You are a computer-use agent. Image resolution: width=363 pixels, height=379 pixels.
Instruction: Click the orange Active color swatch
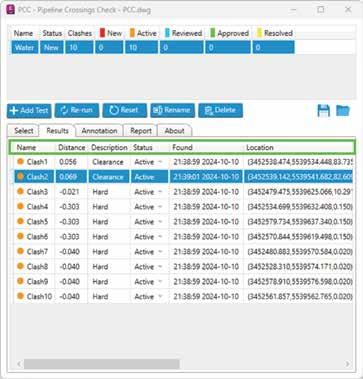point(132,33)
